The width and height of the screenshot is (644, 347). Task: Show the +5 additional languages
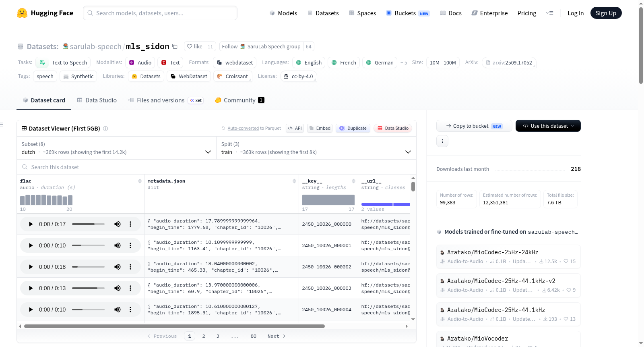(x=404, y=62)
